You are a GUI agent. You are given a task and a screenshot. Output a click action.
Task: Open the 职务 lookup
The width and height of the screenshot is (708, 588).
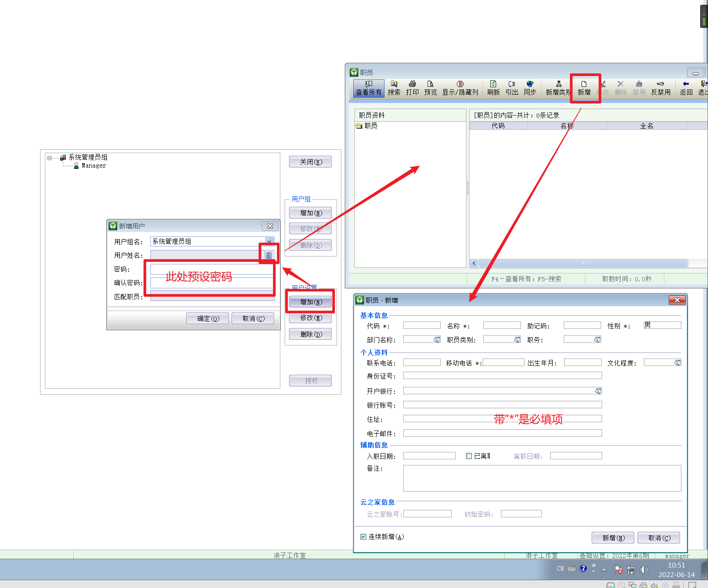[x=597, y=339]
